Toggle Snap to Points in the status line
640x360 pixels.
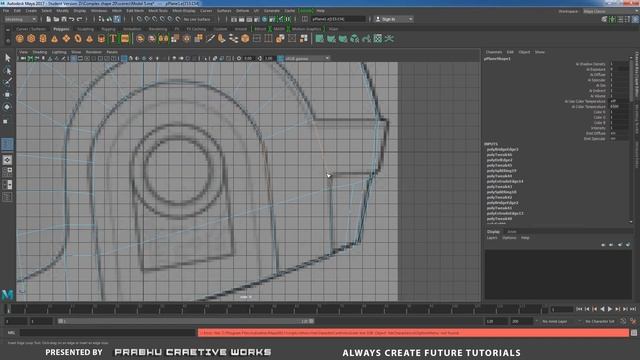(x=155, y=19)
